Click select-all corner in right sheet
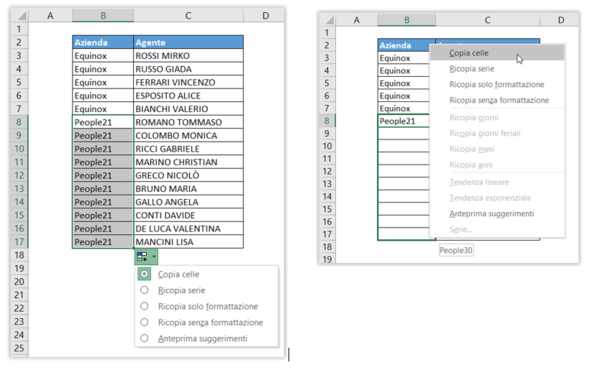Image resolution: width=600 pixels, height=370 pixels. [x=328, y=20]
